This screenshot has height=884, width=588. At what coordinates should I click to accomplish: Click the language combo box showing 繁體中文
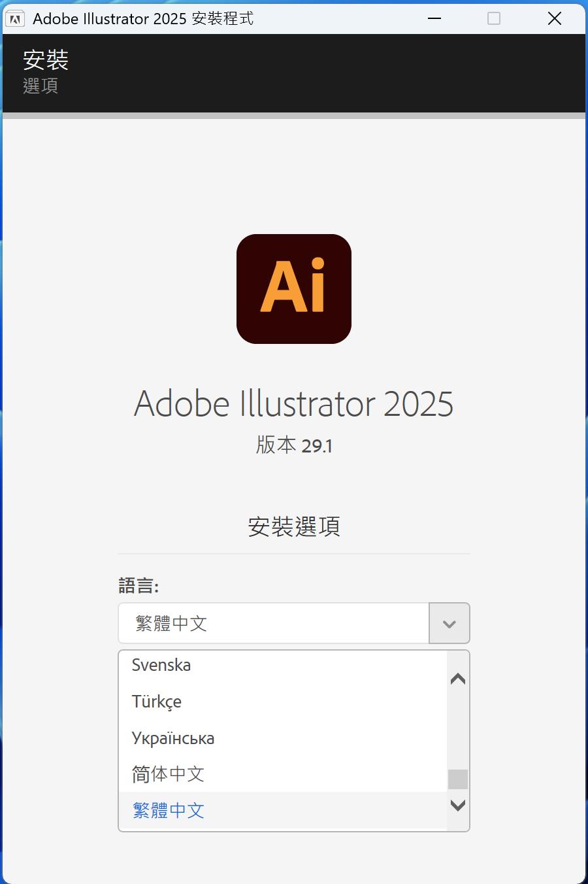click(273, 623)
